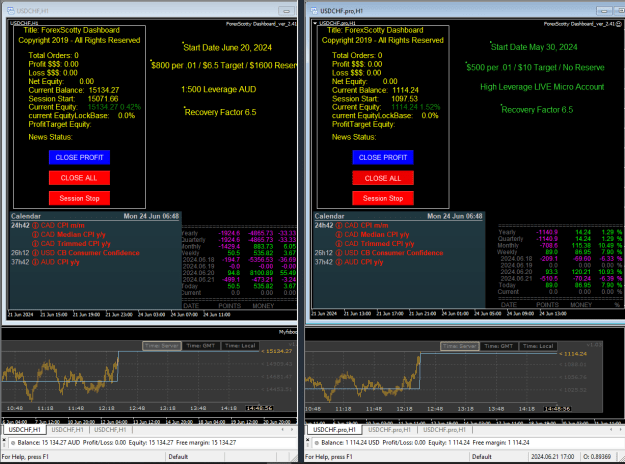This screenshot has height=464, width=625.
Task: Click '2024.06.21 17:00' in right status bar
Action: [x=552, y=457]
